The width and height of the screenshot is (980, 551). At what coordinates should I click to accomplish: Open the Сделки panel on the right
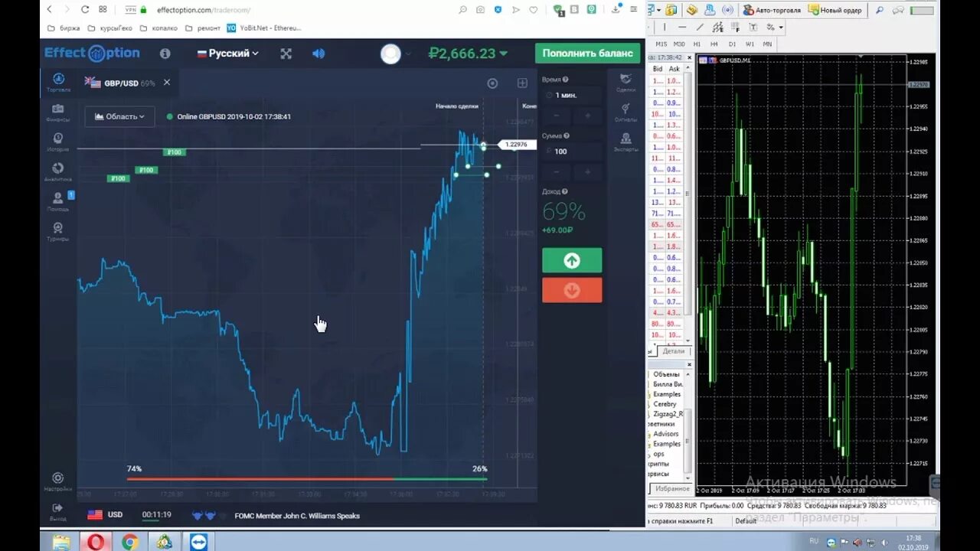click(626, 83)
